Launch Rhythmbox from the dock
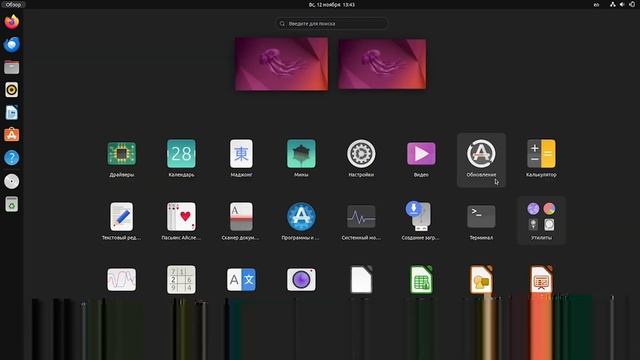The width and height of the screenshot is (640, 360). pyautogui.click(x=11, y=90)
